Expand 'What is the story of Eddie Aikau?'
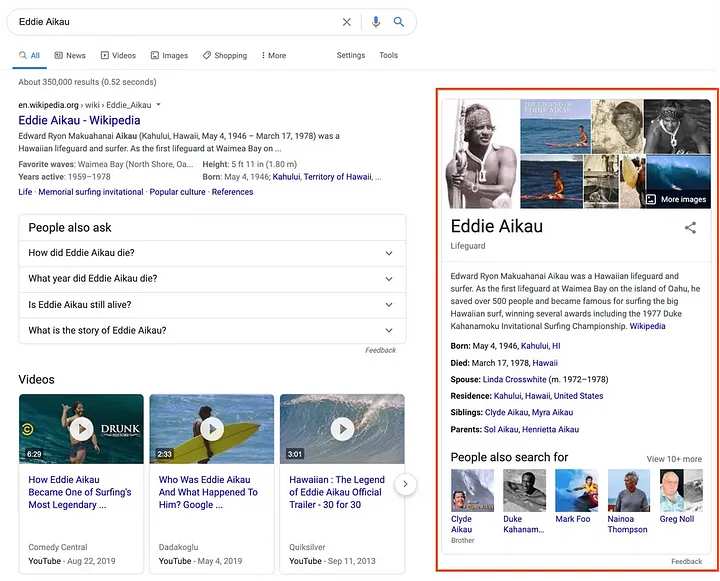The width and height of the screenshot is (720, 581). pyautogui.click(x=212, y=331)
